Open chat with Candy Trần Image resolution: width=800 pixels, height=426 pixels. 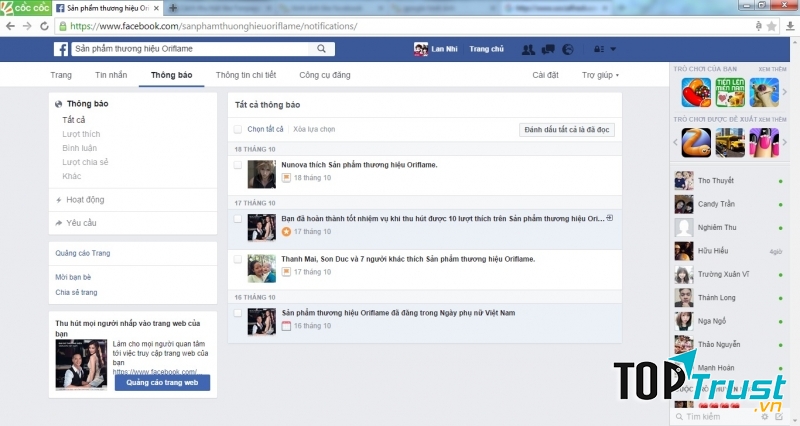pos(730,204)
